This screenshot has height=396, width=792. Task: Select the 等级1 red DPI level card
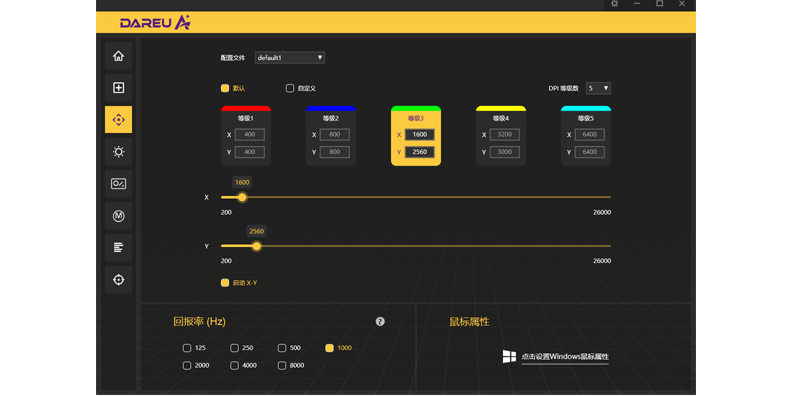pyautogui.click(x=246, y=136)
